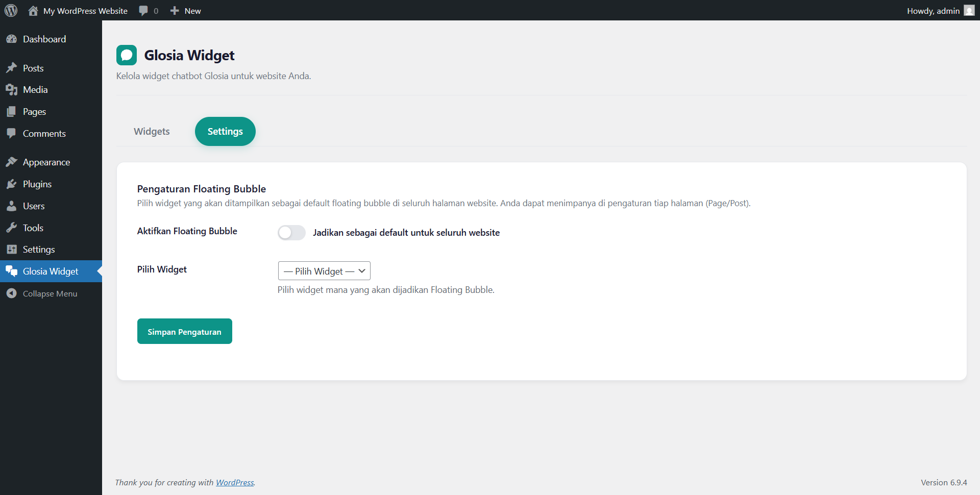Screen dimensions: 980x495
Task: Open the Pilih Widget dropdown
Action: pyautogui.click(x=324, y=271)
